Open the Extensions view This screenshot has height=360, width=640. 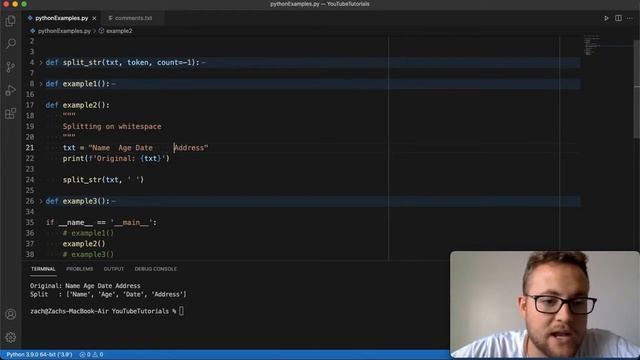click(11, 113)
